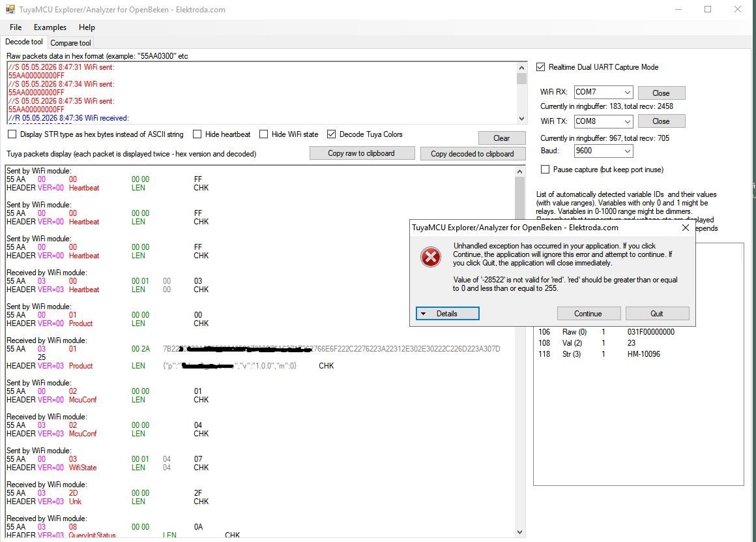Click raw packets box scroll up arrow
756x542 pixels.
pyautogui.click(x=521, y=68)
